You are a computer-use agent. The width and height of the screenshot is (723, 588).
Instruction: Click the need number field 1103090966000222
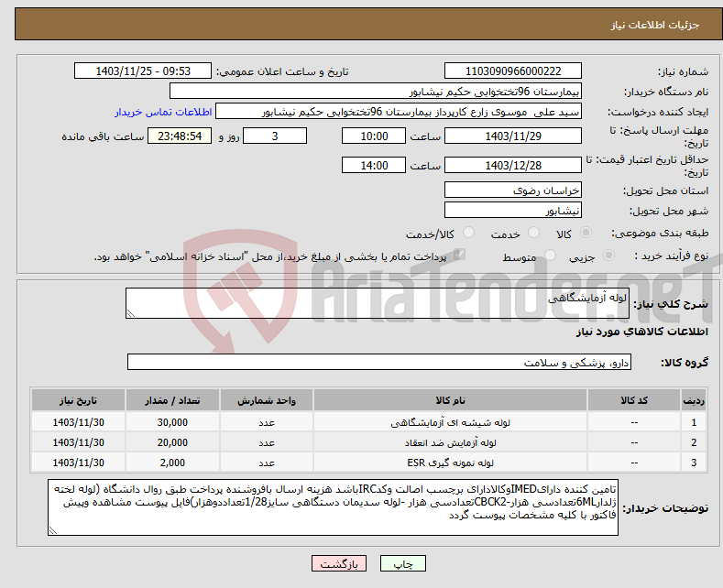[x=513, y=71]
